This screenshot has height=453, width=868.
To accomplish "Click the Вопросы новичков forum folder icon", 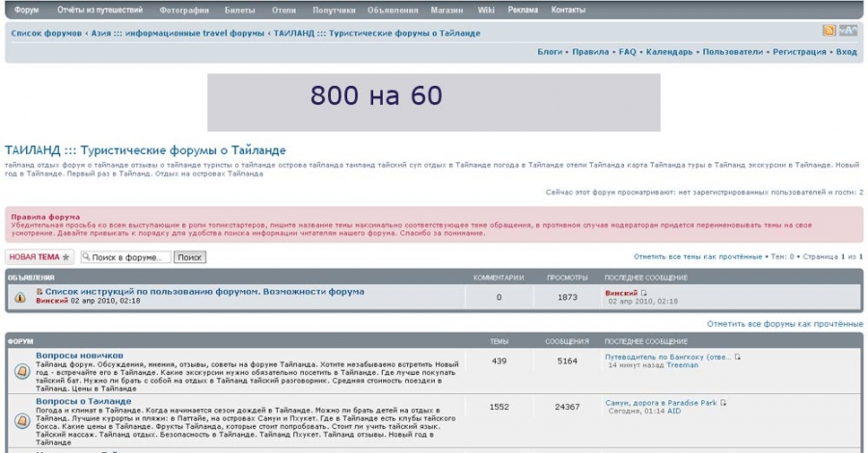I will pyautogui.click(x=21, y=371).
